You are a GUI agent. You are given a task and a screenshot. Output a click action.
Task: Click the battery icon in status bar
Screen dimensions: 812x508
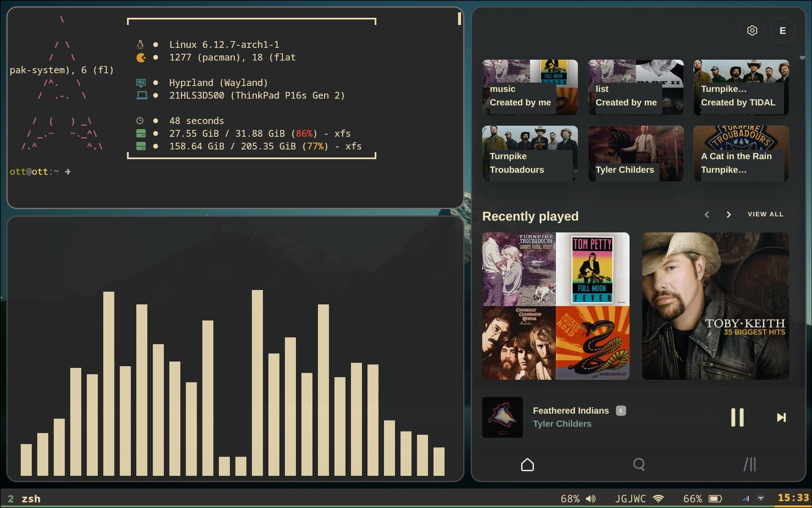715,499
